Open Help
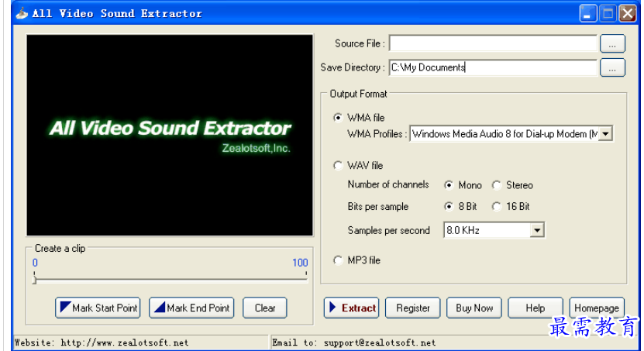644x351 pixels. click(536, 308)
